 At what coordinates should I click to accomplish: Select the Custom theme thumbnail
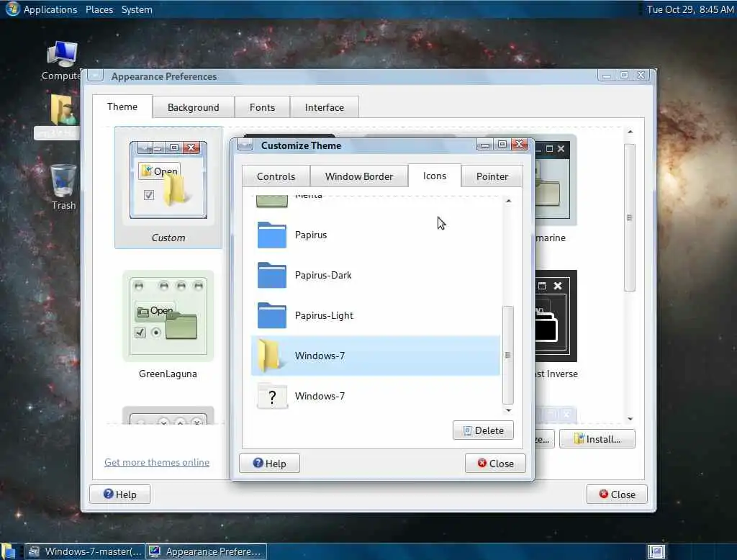pos(168,187)
